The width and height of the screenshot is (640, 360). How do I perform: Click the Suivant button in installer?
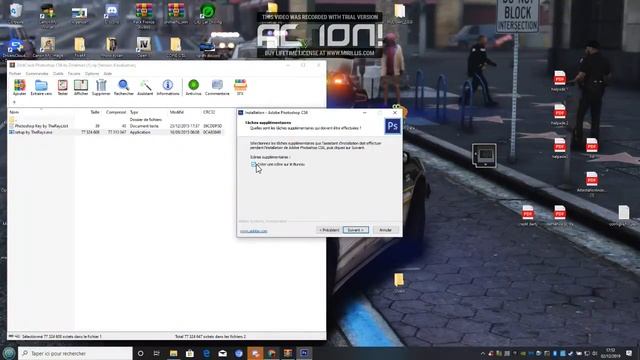[x=356, y=230]
